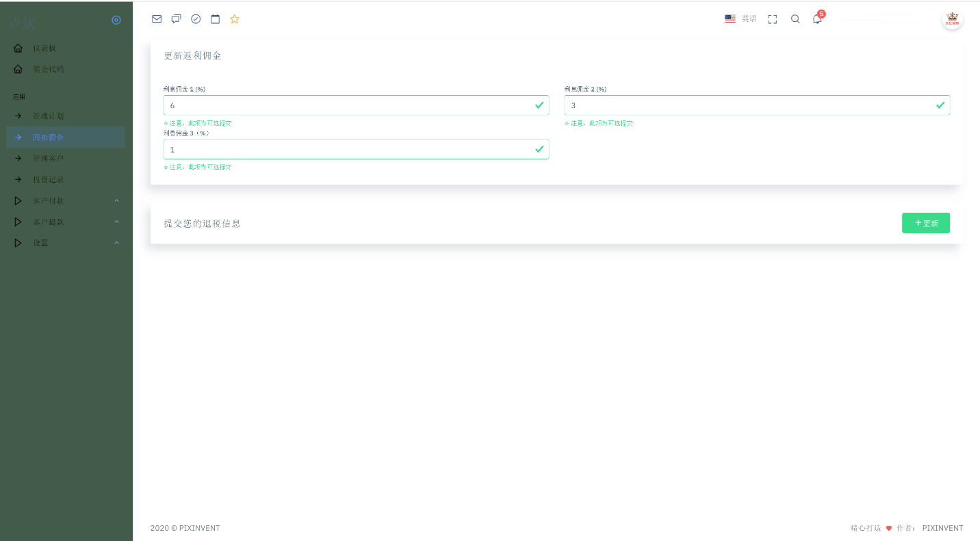Screen dimensions: 980x541
Task: Click the 利息佣金 1 (%) input field
Action: tap(357, 105)
